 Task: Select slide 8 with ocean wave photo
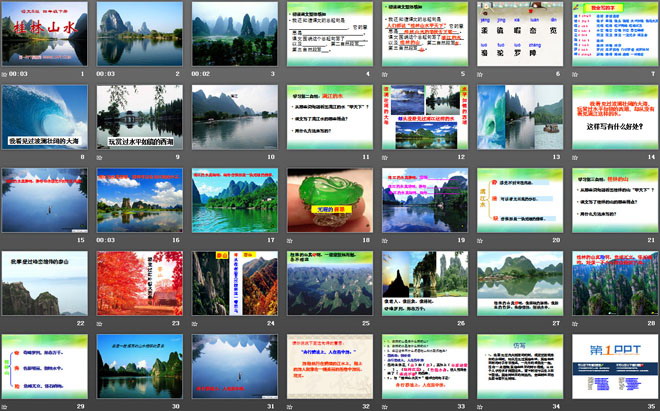pyautogui.click(x=46, y=117)
